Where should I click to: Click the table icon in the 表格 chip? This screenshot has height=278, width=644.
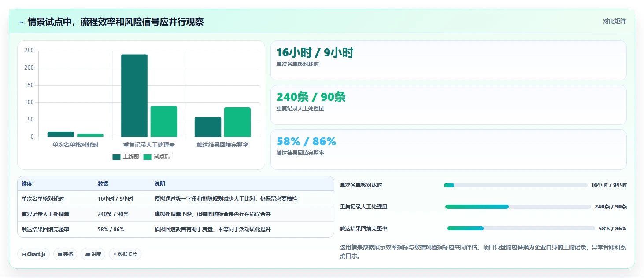click(60, 254)
